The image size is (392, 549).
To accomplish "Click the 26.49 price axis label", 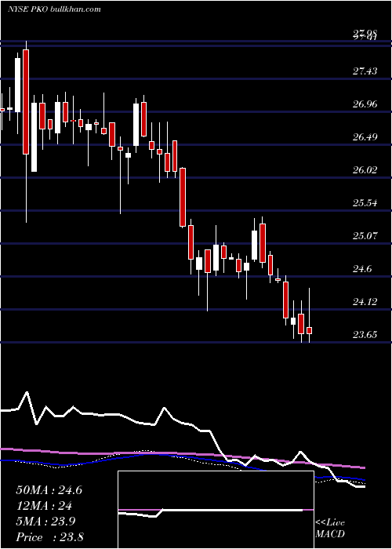I will [365, 137].
